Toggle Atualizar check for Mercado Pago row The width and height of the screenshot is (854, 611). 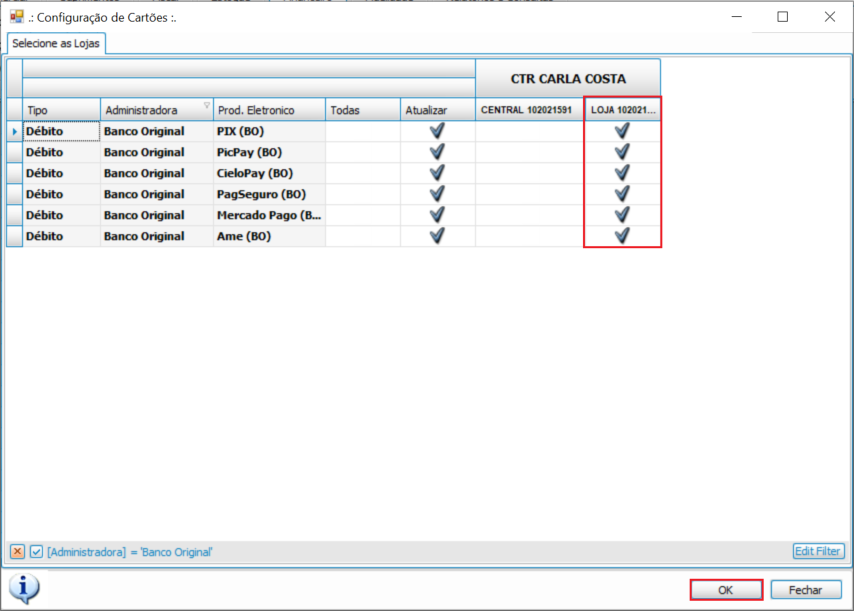[x=437, y=215]
